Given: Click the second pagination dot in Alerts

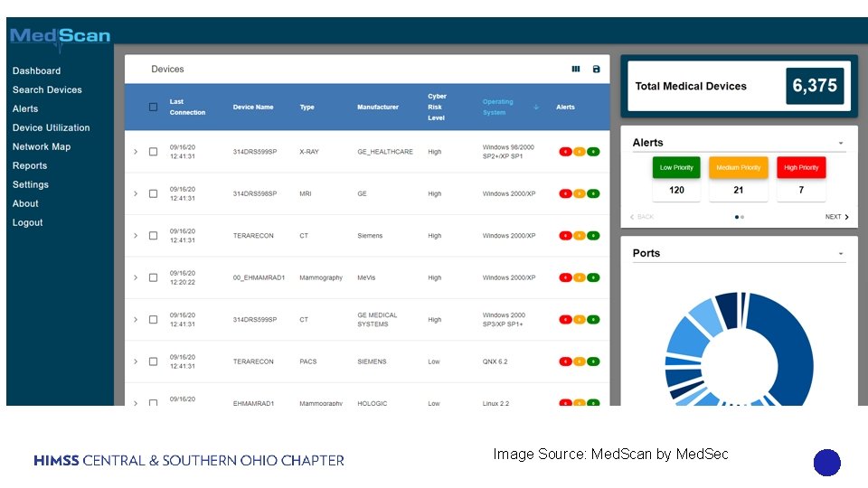Looking at the screenshot, I should 742,217.
